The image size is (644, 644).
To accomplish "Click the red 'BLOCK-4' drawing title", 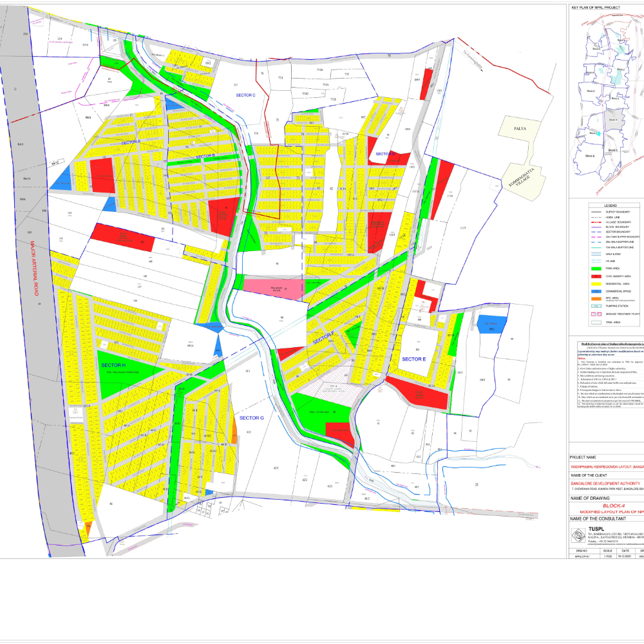I will click(614, 506).
